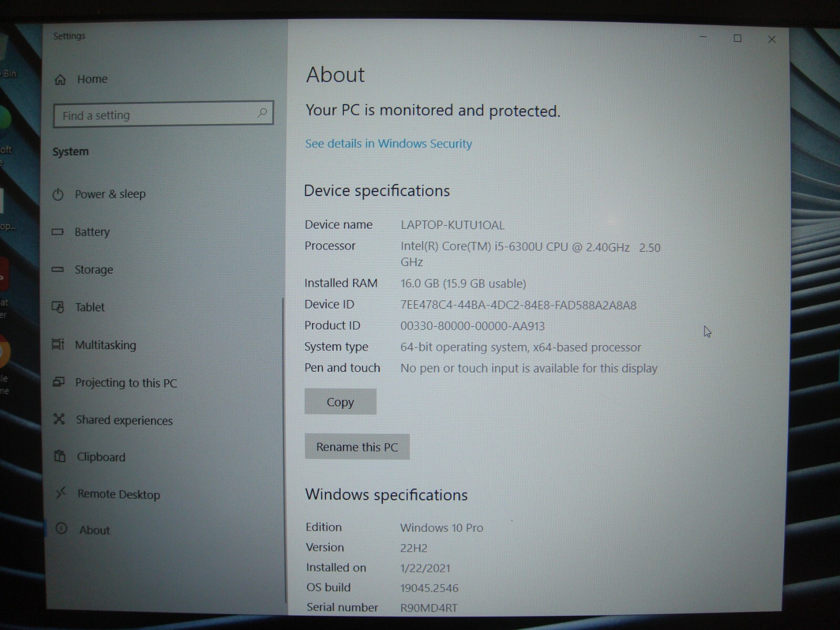Click the Power & sleep icon
Screen dimensions: 840x630
pyautogui.click(x=58, y=194)
